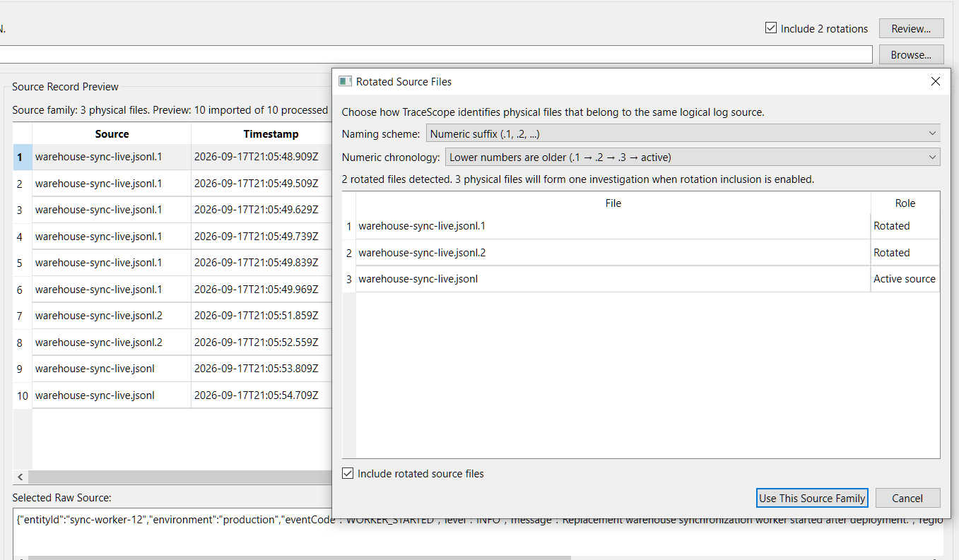Viewport: 959px width, 560px height.
Task: Confirm with Use This Source Family
Action: 812,498
